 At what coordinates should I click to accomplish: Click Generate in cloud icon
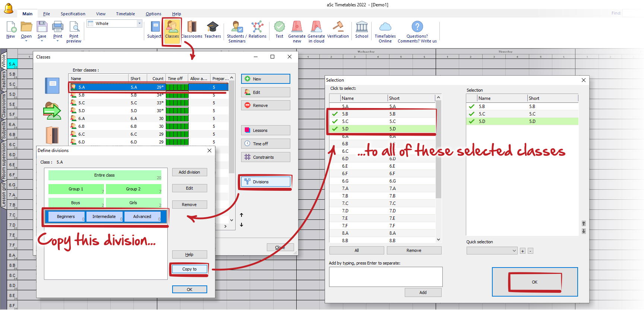coord(316,32)
